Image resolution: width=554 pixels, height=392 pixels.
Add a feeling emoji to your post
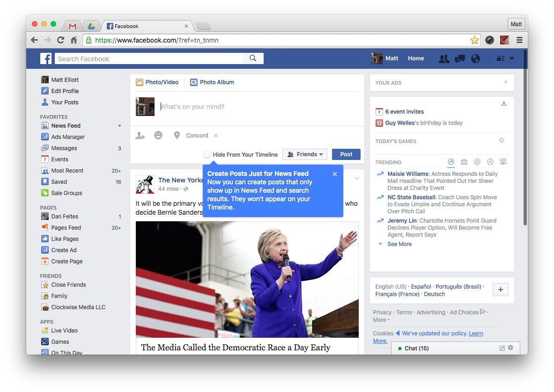click(158, 135)
